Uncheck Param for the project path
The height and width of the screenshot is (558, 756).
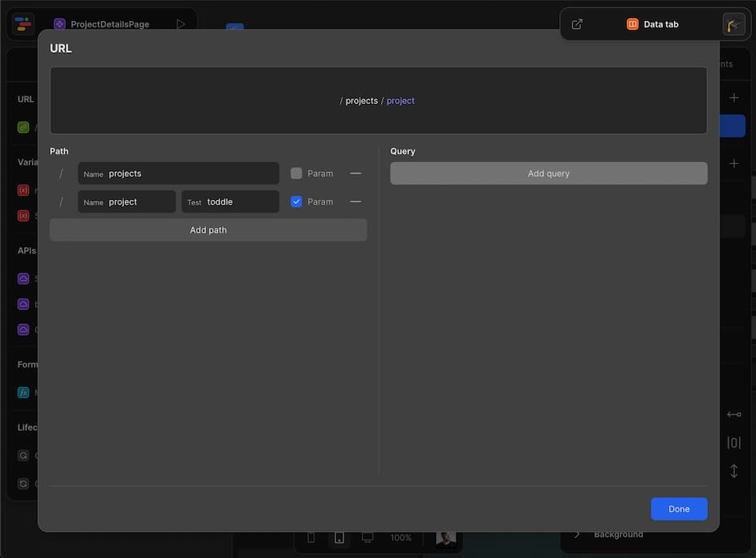point(296,201)
